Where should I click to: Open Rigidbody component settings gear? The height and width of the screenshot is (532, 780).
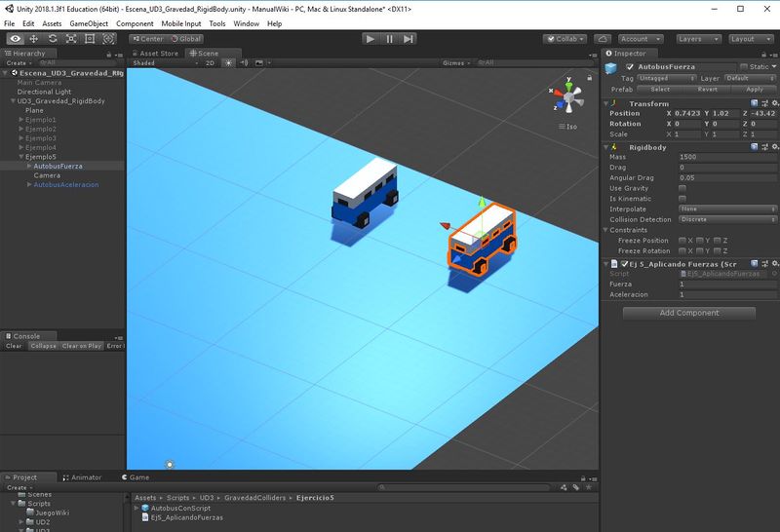click(x=774, y=147)
